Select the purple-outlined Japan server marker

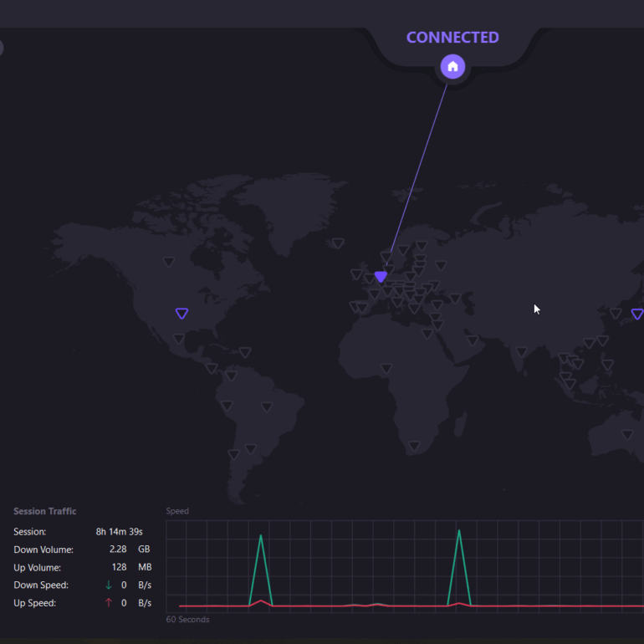pyautogui.click(x=637, y=314)
